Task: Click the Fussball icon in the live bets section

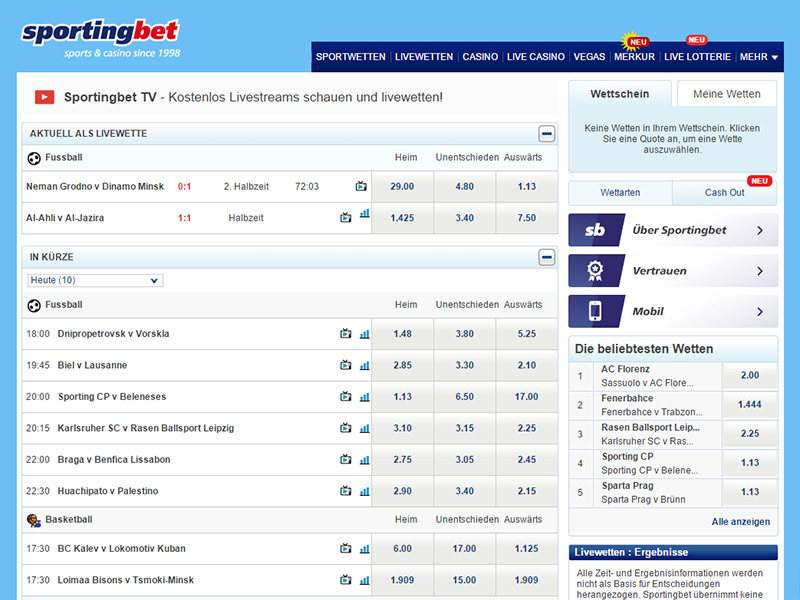Action: [34, 159]
